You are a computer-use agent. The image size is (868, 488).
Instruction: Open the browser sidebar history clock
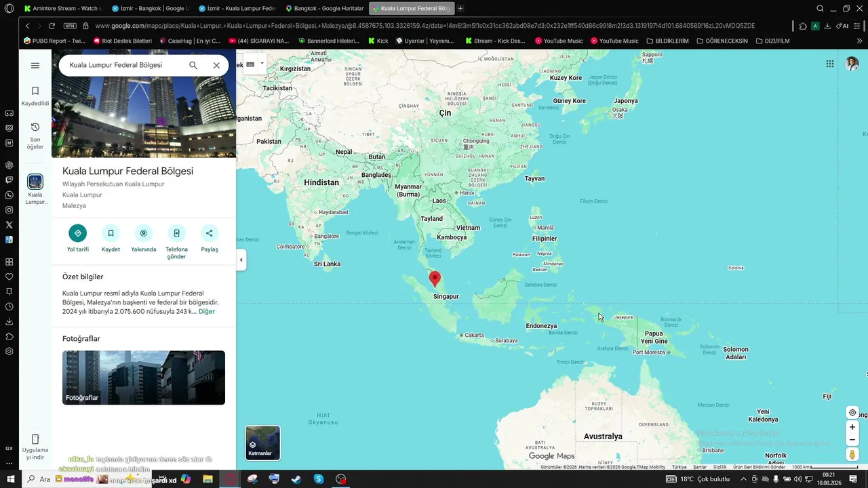(9, 306)
